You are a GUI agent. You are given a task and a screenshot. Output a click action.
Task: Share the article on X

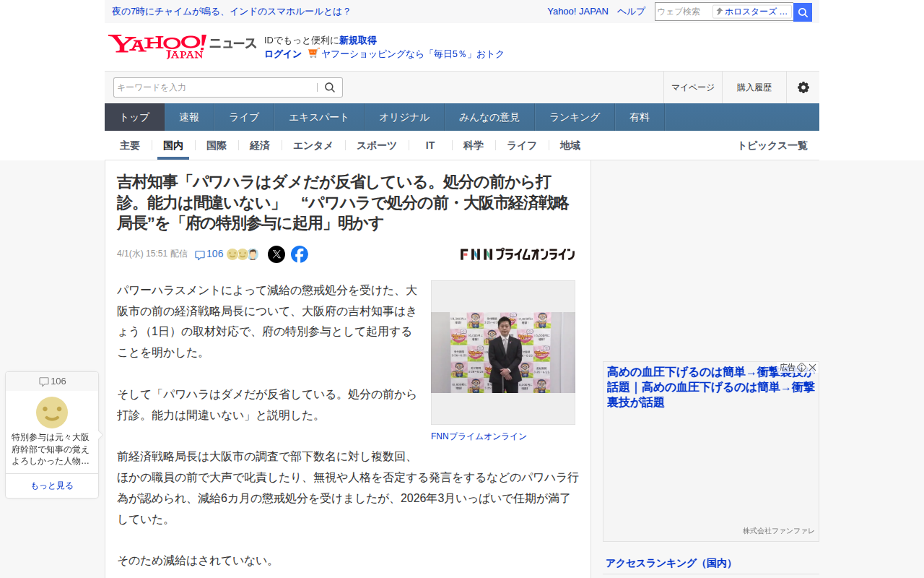tap(276, 254)
